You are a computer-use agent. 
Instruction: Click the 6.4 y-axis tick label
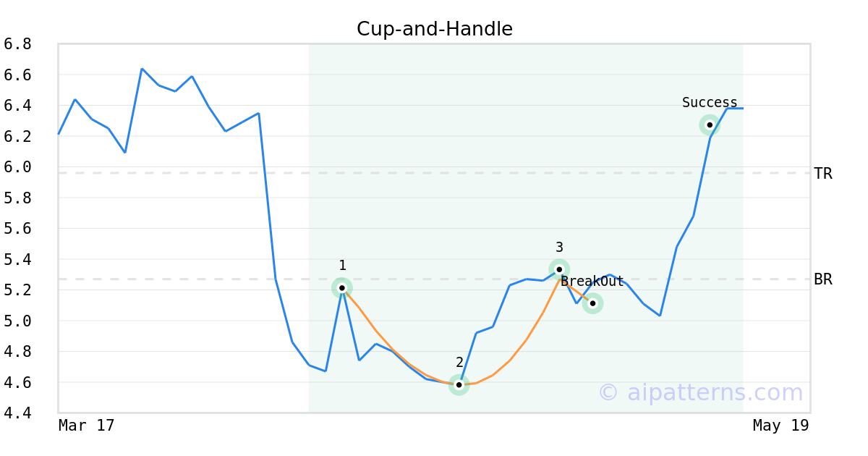17,106
